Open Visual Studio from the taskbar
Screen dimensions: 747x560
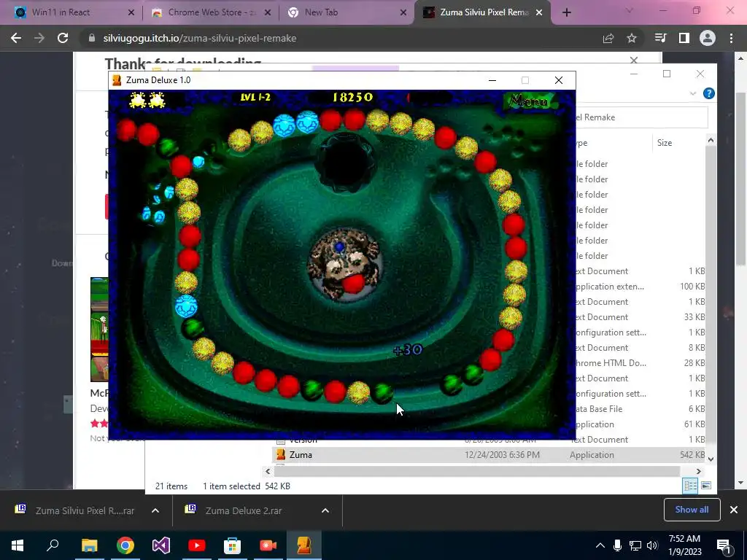(x=161, y=545)
